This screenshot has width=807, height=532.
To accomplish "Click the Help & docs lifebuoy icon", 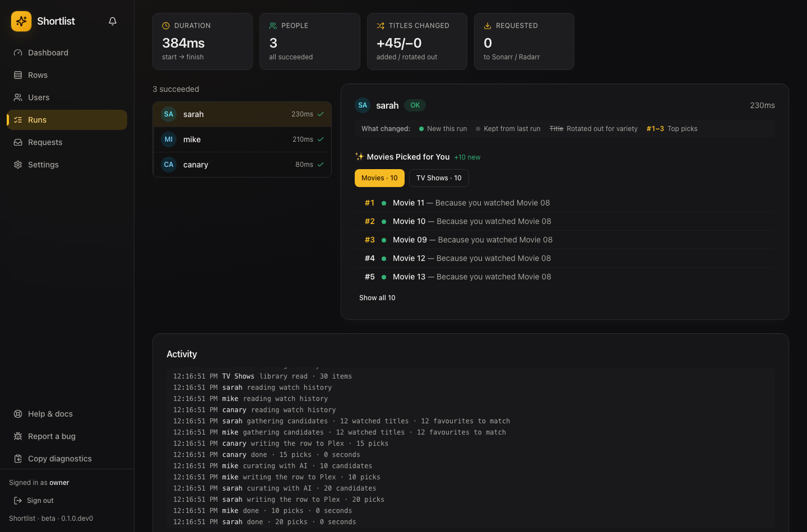I will tap(18, 414).
